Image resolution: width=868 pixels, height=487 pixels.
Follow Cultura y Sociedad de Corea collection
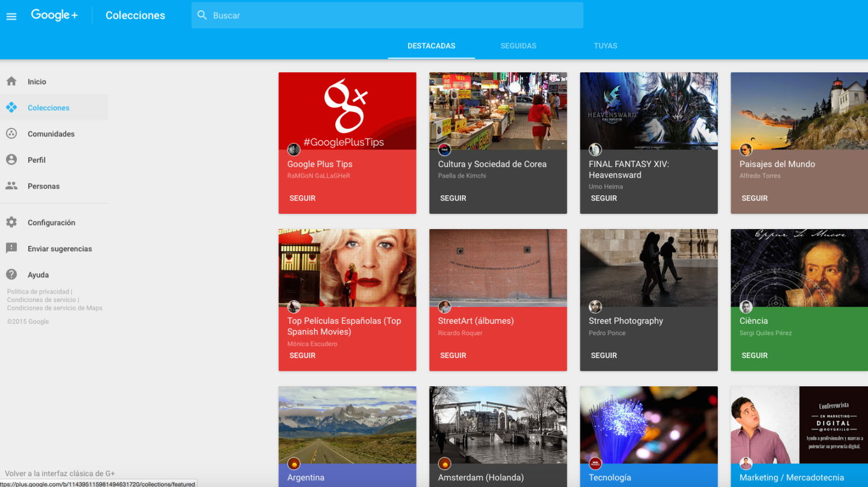(453, 198)
